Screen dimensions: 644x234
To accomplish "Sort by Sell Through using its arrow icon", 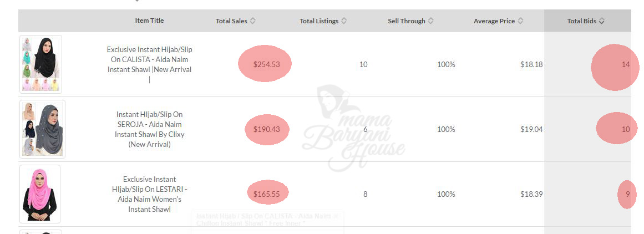I will pyautogui.click(x=431, y=21).
